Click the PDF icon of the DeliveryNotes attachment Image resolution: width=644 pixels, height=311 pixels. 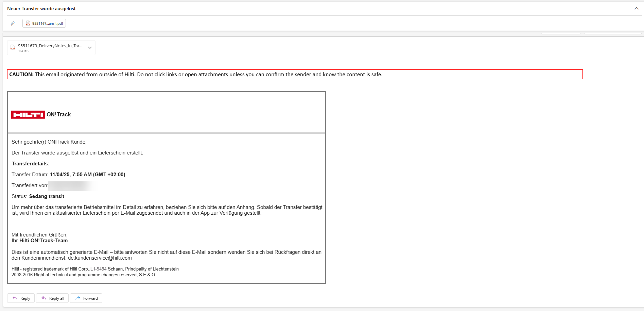point(13,48)
